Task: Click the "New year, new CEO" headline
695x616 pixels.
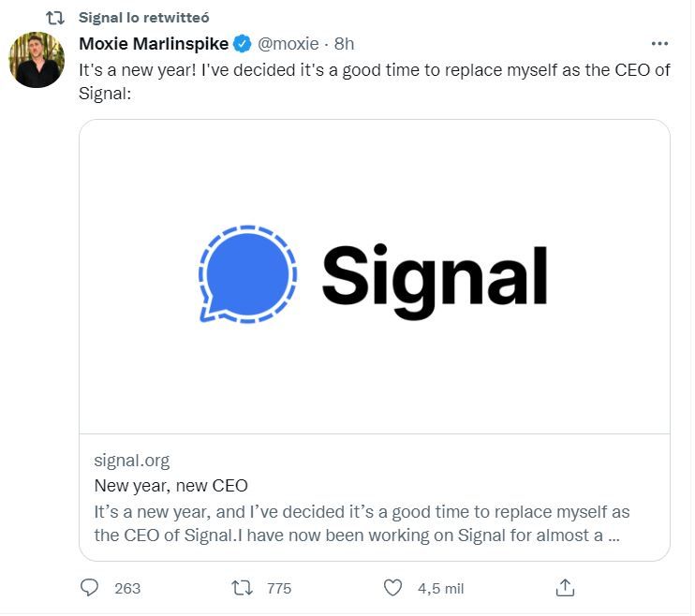Action: click(x=170, y=486)
